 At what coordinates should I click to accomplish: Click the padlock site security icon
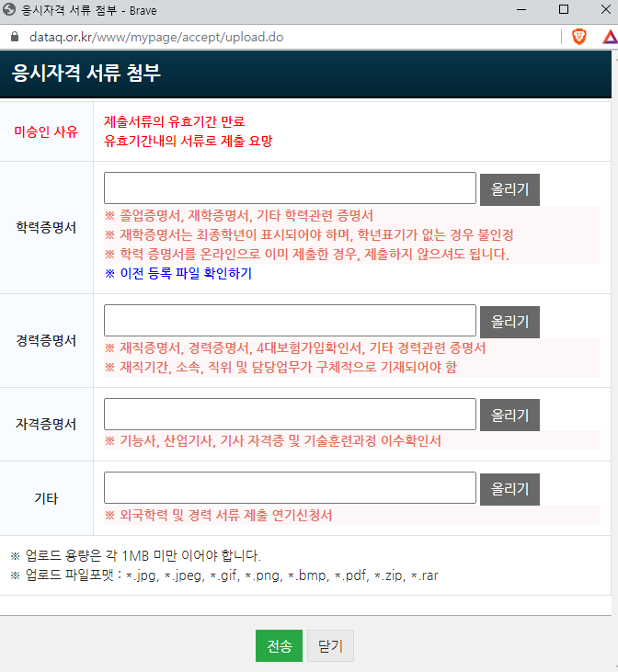pyautogui.click(x=15, y=37)
